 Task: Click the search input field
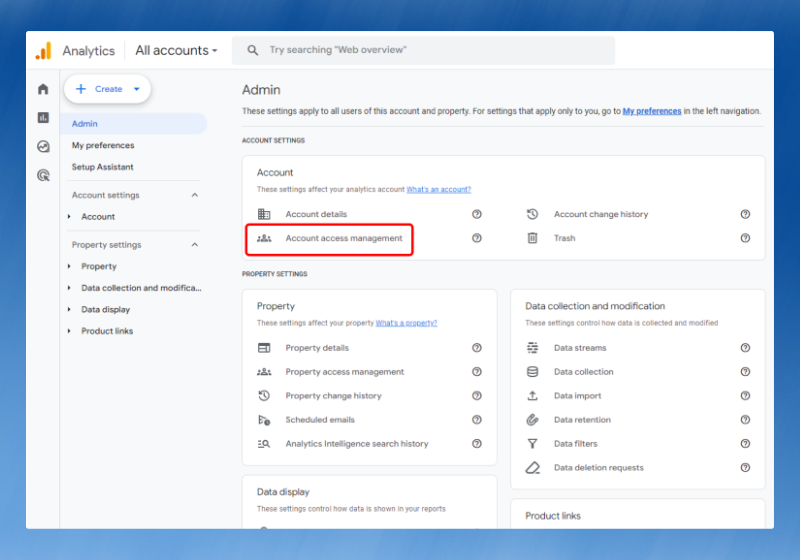(423, 50)
